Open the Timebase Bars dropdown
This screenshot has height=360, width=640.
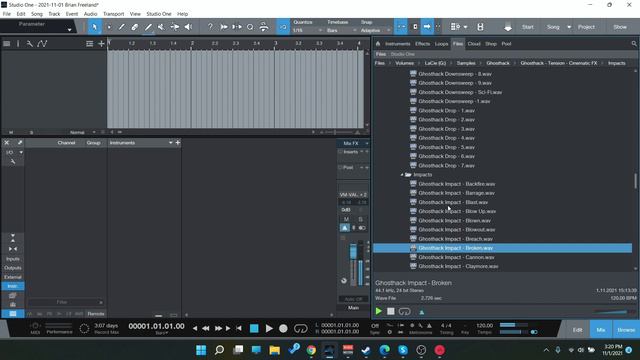342,30
